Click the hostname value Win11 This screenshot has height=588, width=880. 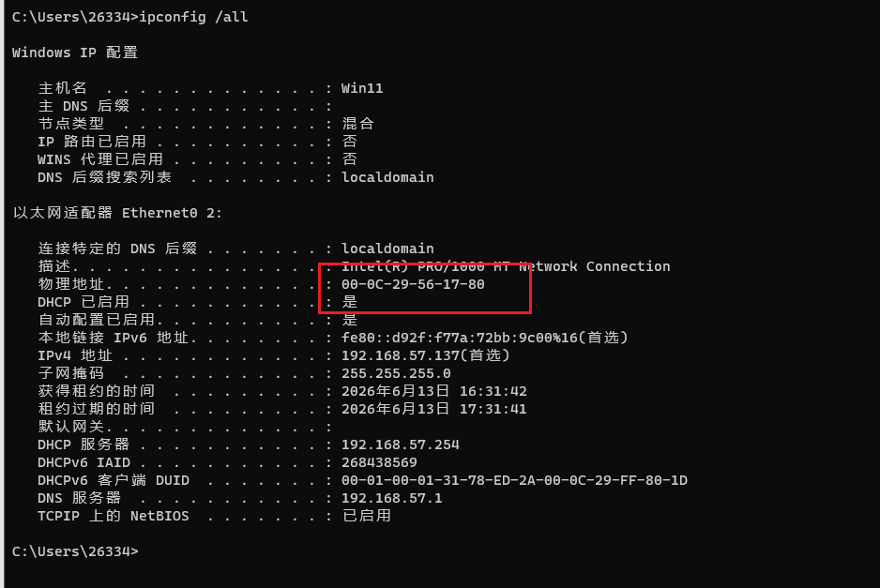tap(362, 88)
